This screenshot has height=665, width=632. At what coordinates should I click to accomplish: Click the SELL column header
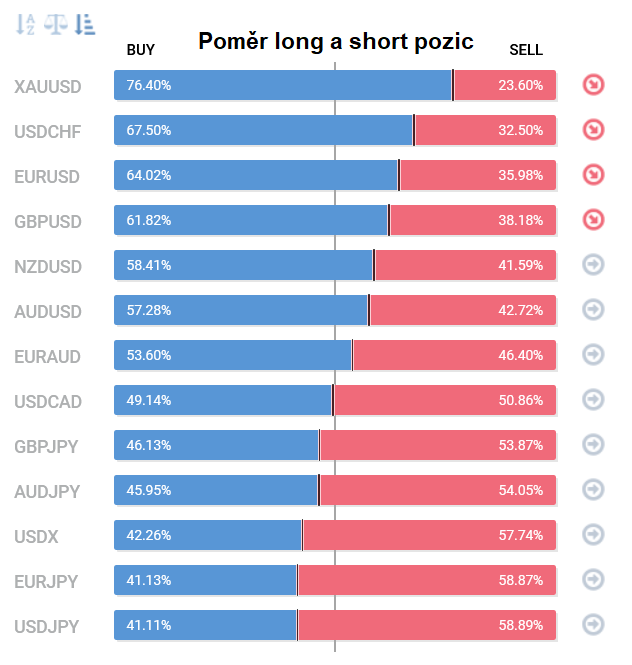[x=526, y=50]
